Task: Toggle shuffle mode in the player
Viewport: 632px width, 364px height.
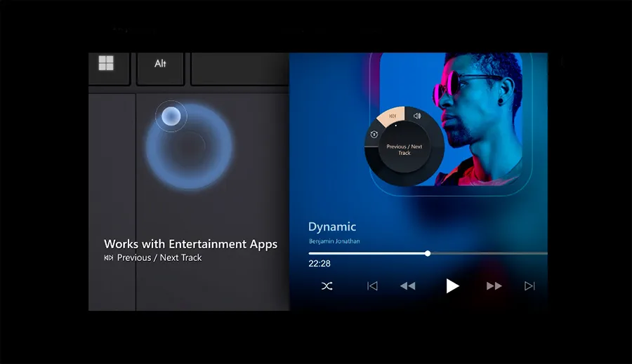Action: coord(327,286)
